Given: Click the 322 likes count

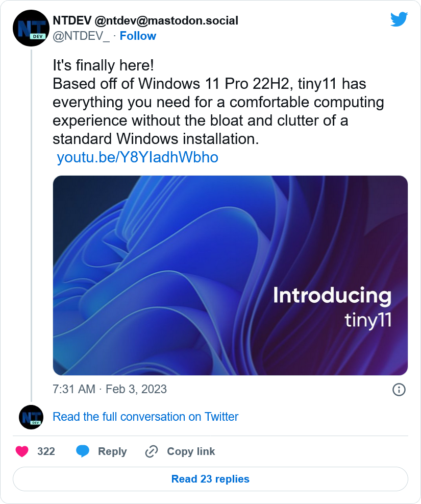Looking at the screenshot, I should pyautogui.click(x=46, y=451).
